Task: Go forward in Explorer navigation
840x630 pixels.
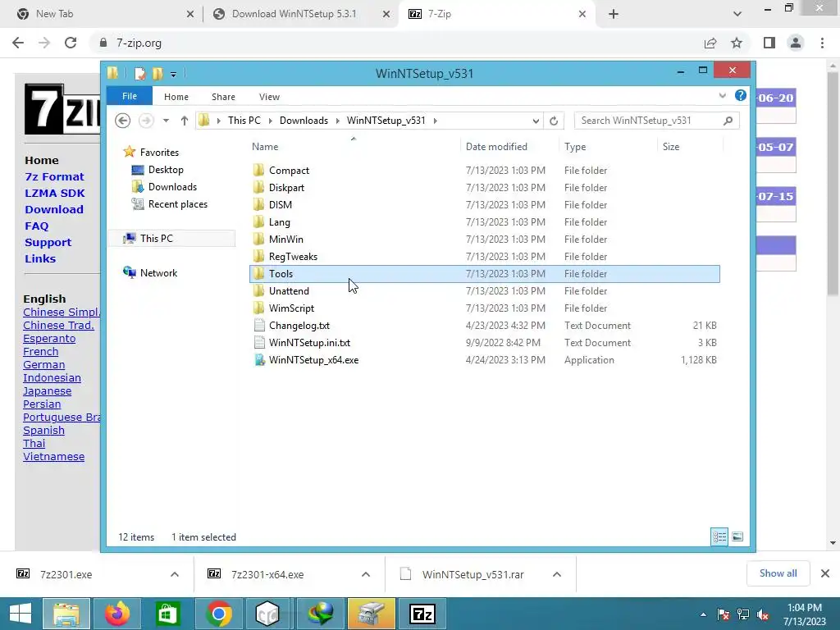Action: tap(146, 121)
